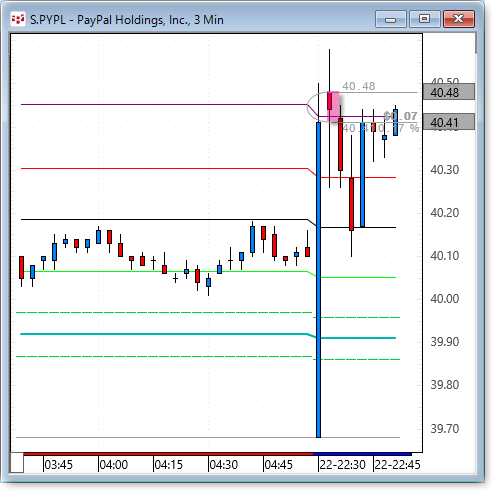Click the gray 40.48 annotation label on chart
Image resolution: width=502 pixels, height=500 pixels.
[359, 86]
